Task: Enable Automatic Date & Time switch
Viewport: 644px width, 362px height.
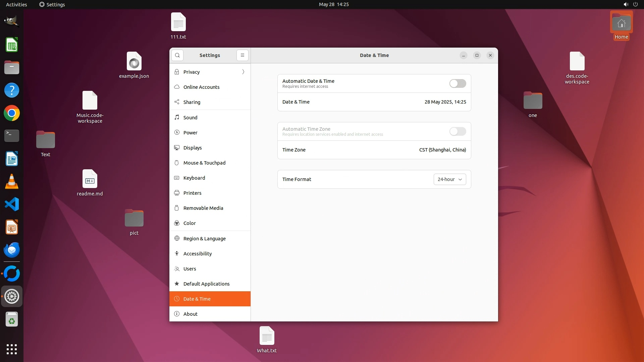Action: click(458, 83)
